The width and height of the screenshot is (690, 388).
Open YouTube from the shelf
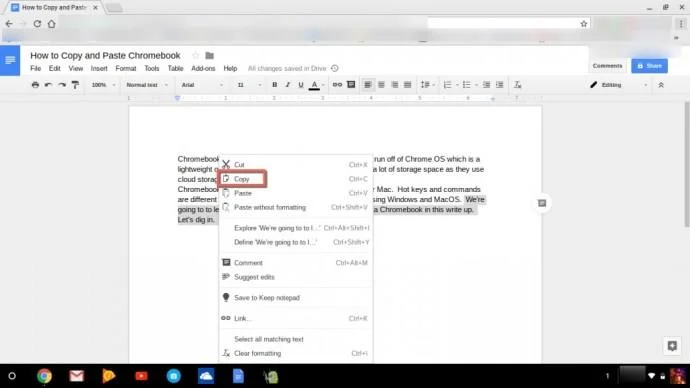click(141, 376)
